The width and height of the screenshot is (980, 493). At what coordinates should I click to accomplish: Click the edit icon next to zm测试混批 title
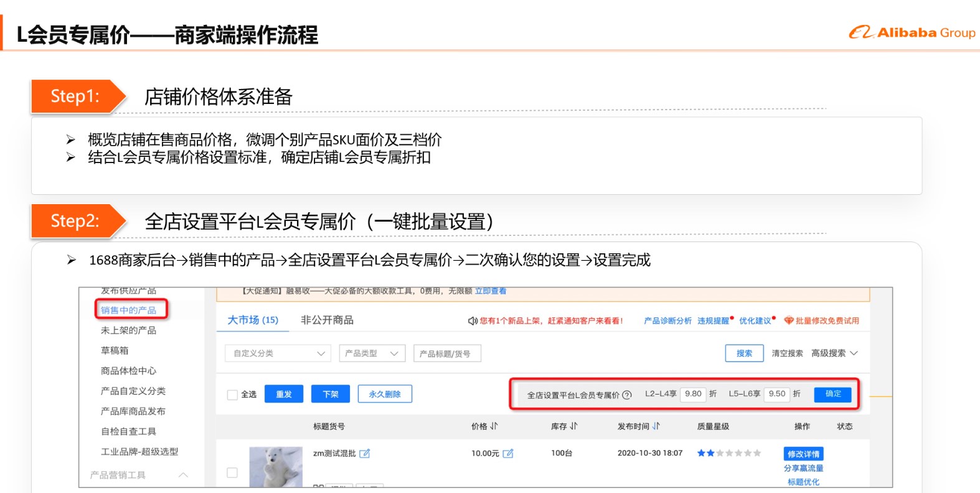coord(365,454)
